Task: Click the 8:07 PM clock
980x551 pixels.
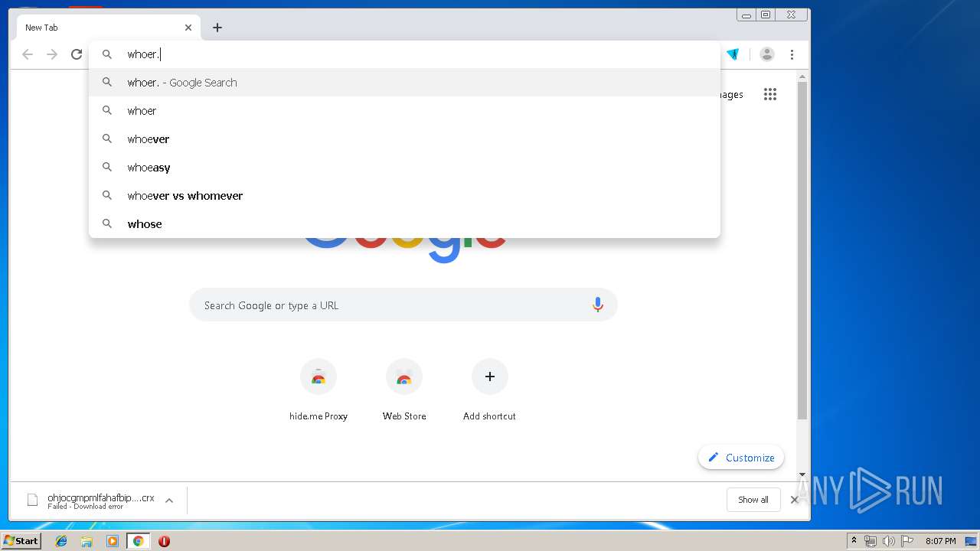Action: (x=940, y=541)
